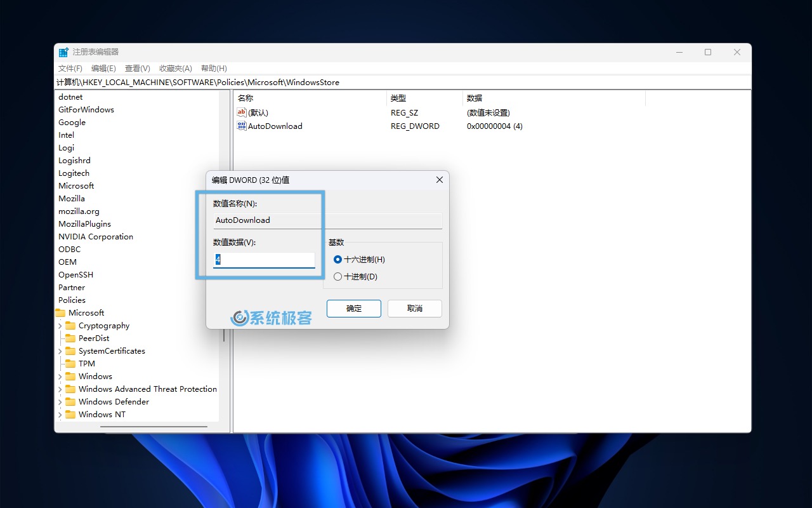Expand the Windows Advanced Threat Protection node
The image size is (812, 508).
[61, 389]
